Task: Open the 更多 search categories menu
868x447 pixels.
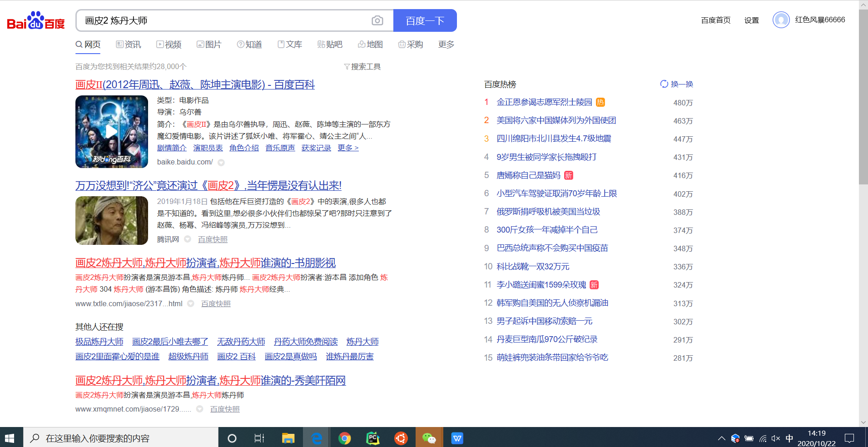Action: (446, 45)
